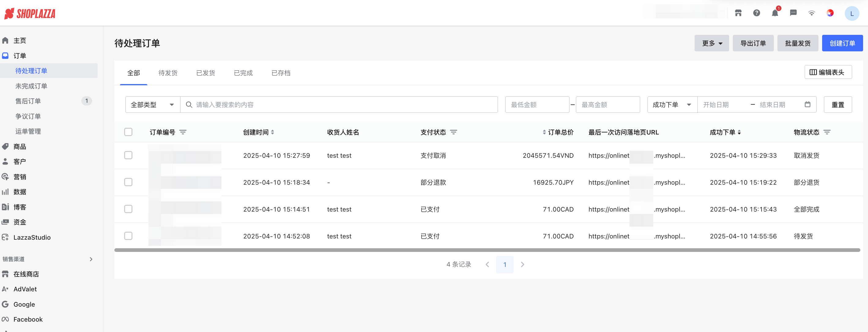Click 批量发货 button

[798, 43]
